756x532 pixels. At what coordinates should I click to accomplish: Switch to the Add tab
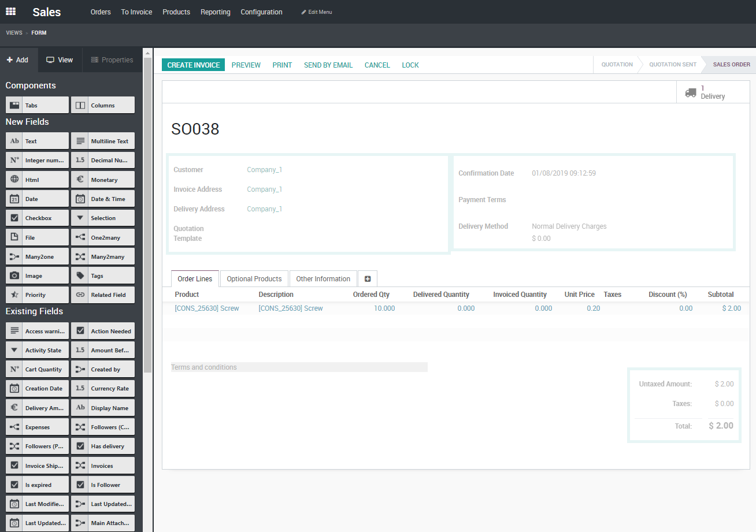[x=19, y=59]
